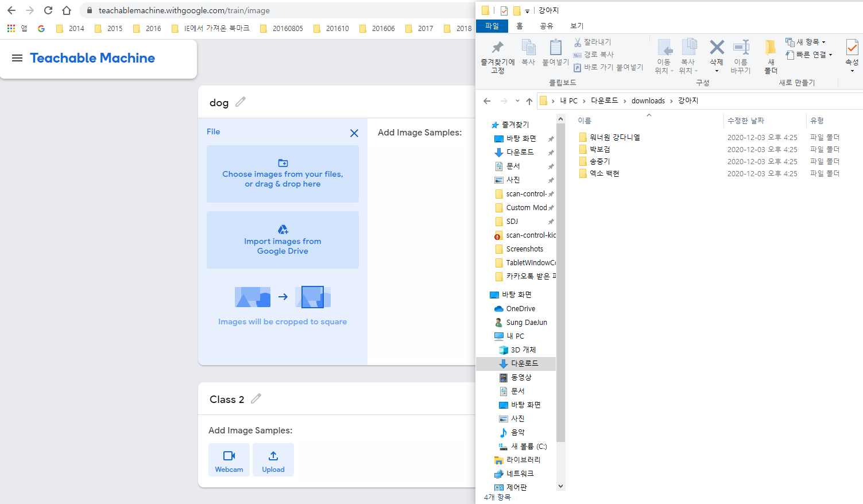Click 이름 바꾸기 rename icon

pos(741,56)
